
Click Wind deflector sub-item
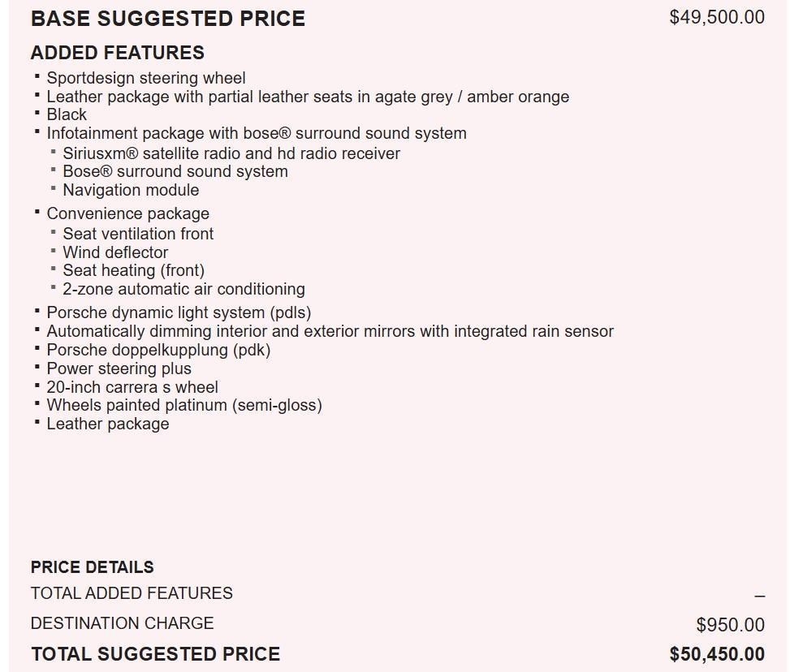tap(115, 252)
